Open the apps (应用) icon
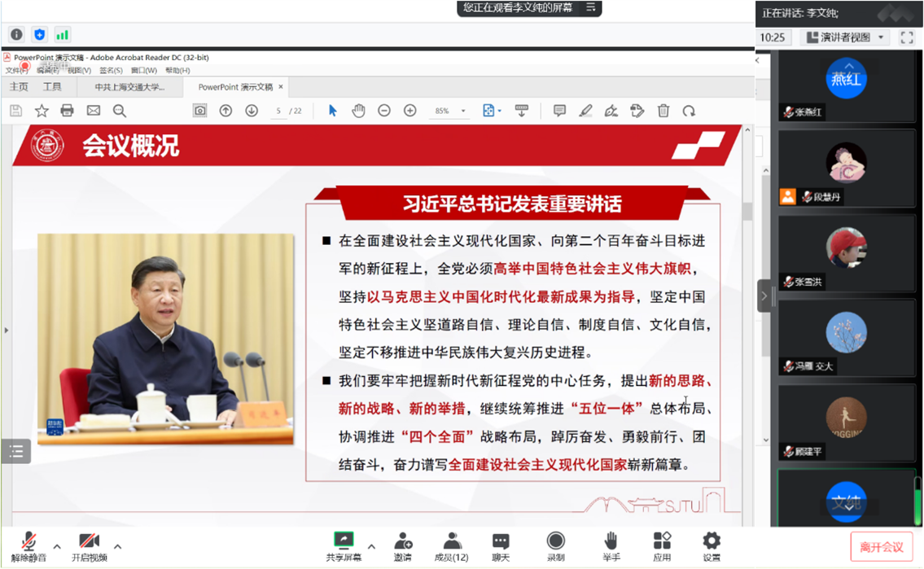This screenshot has height=569, width=924. [x=662, y=545]
